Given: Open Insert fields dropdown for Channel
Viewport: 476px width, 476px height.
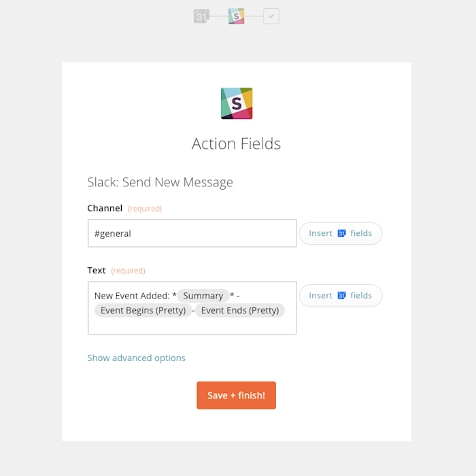Looking at the screenshot, I should (341, 233).
